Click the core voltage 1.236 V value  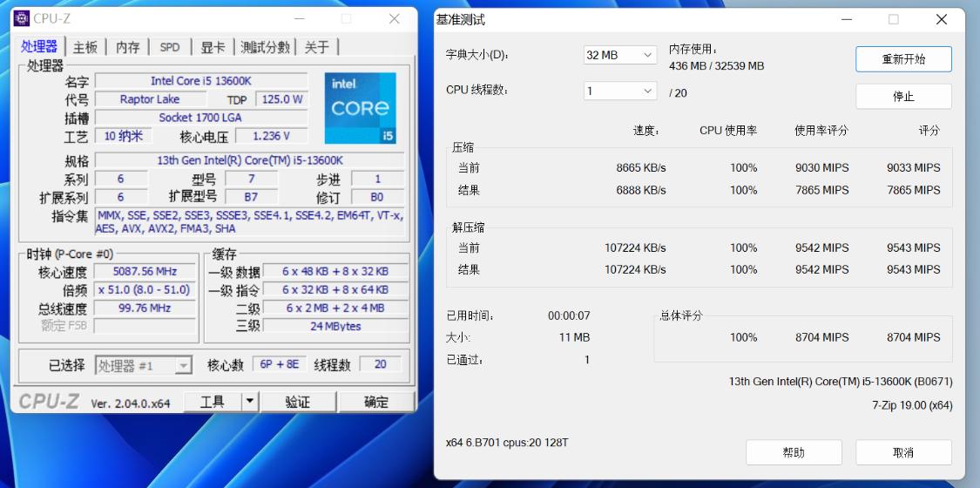click(x=271, y=136)
